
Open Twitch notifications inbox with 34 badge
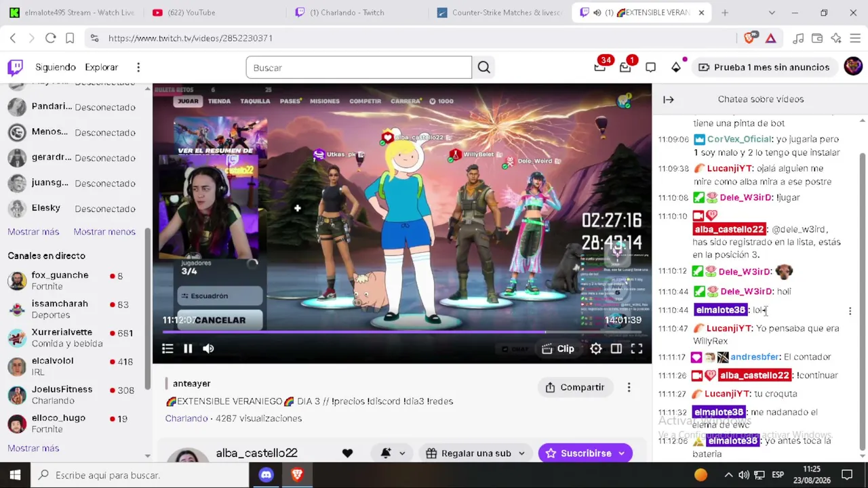(600, 67)
